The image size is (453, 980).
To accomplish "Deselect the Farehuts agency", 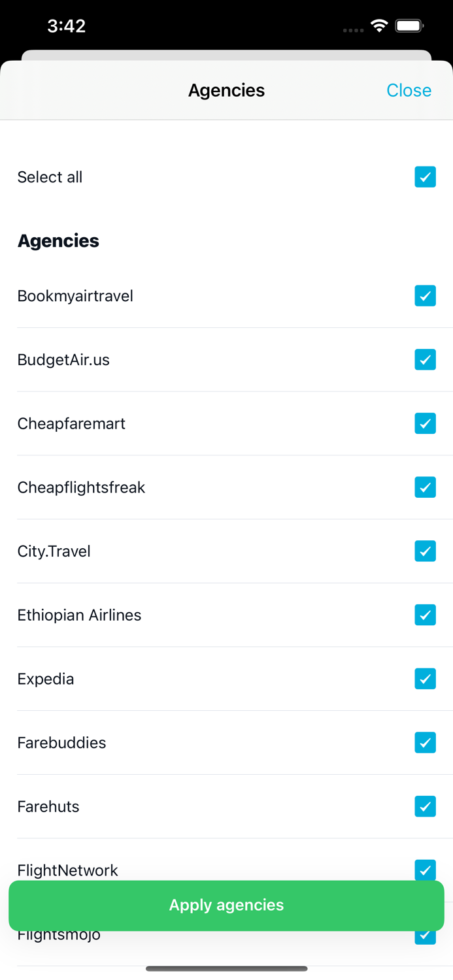I will click(x=425, y=806).
